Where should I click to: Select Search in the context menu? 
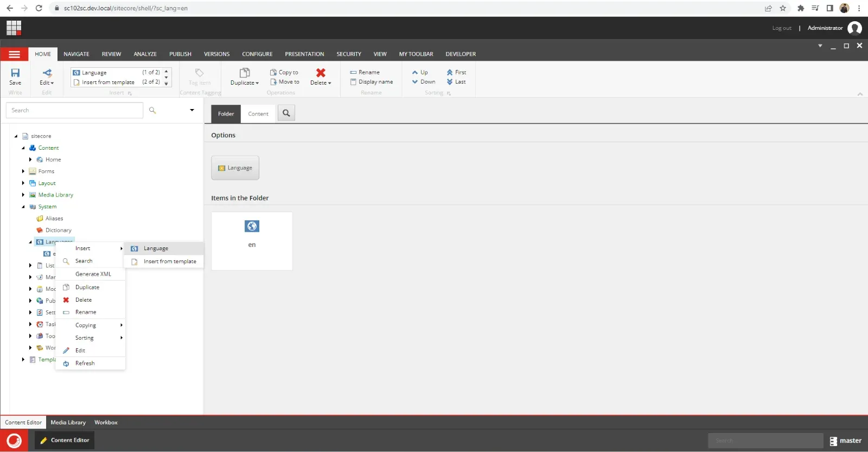(x=91, y=261)
